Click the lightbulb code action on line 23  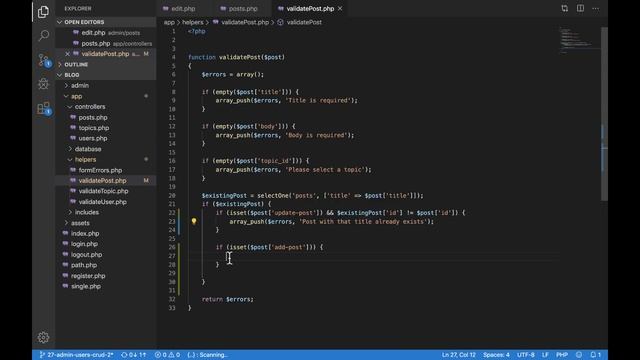194,221
